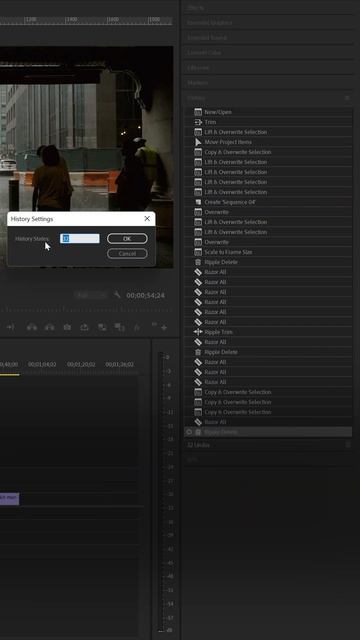The height and width of the screenshot is (640, 360).
Task: Select the 00;00;54;24 duration timecode
Action: 145,295
